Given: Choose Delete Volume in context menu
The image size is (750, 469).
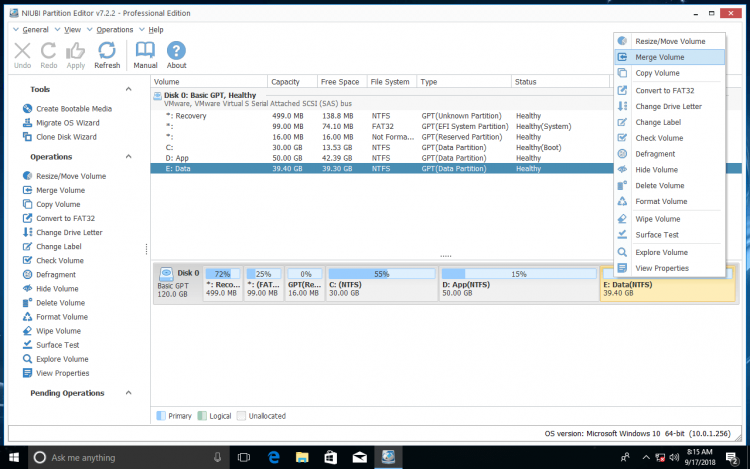Looking at the screenshot, I should click(670, 185).
